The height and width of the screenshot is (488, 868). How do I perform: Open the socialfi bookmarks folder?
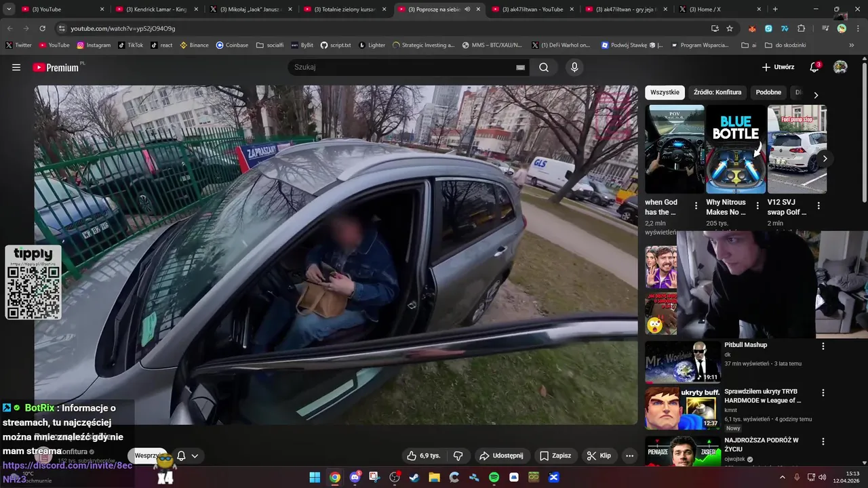pyautogui.click(x=270, y=45)
